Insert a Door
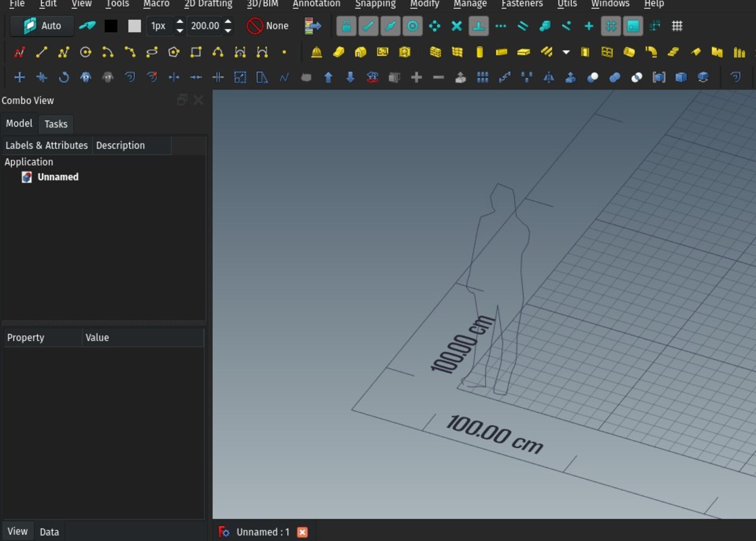756x541 pixels. [585, 52]
